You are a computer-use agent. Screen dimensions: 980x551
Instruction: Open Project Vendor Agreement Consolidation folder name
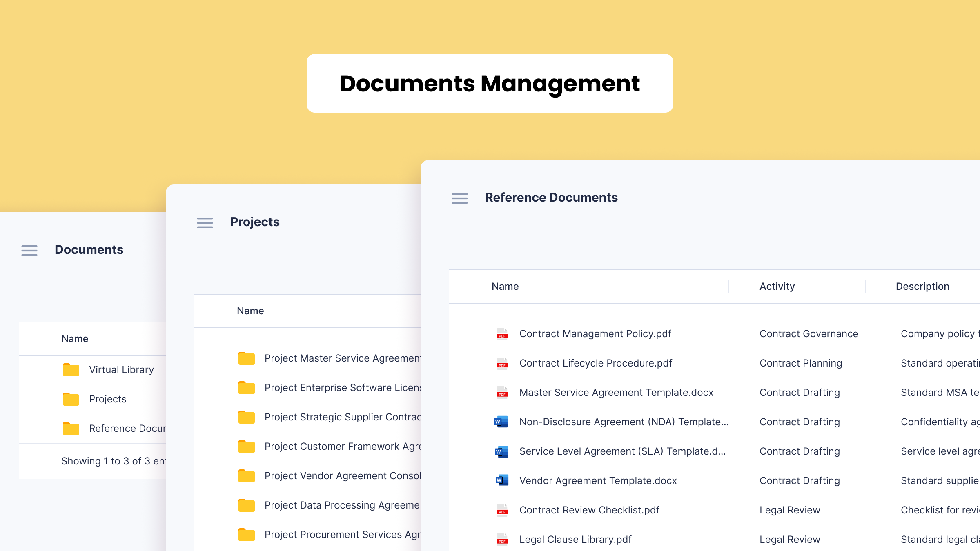pos(342,476)
